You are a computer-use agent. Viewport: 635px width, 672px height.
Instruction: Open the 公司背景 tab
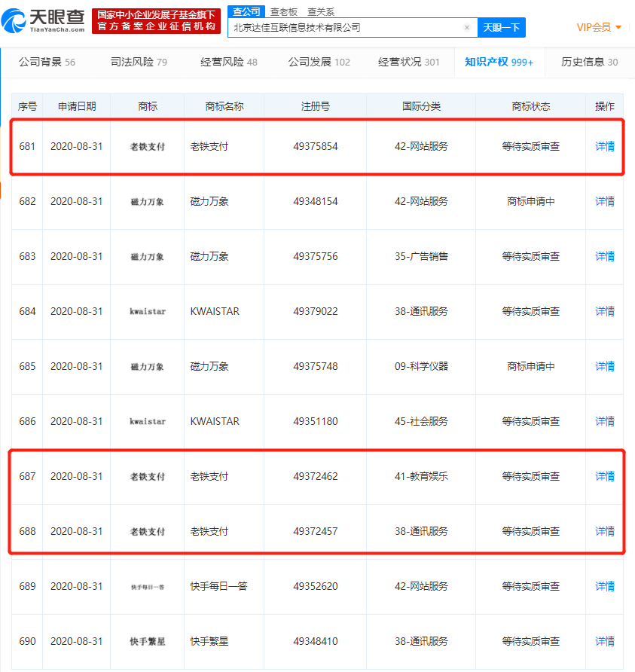[x=47, y=62]
